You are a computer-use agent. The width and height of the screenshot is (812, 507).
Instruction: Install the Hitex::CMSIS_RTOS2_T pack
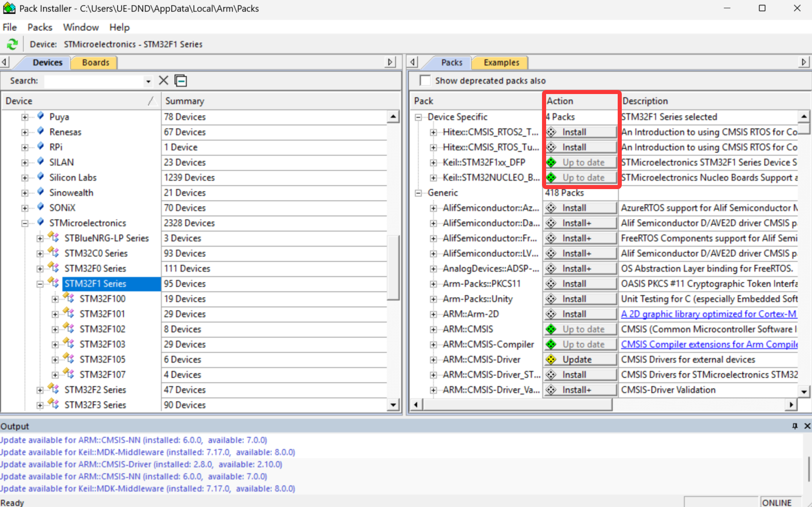(580, 132)
